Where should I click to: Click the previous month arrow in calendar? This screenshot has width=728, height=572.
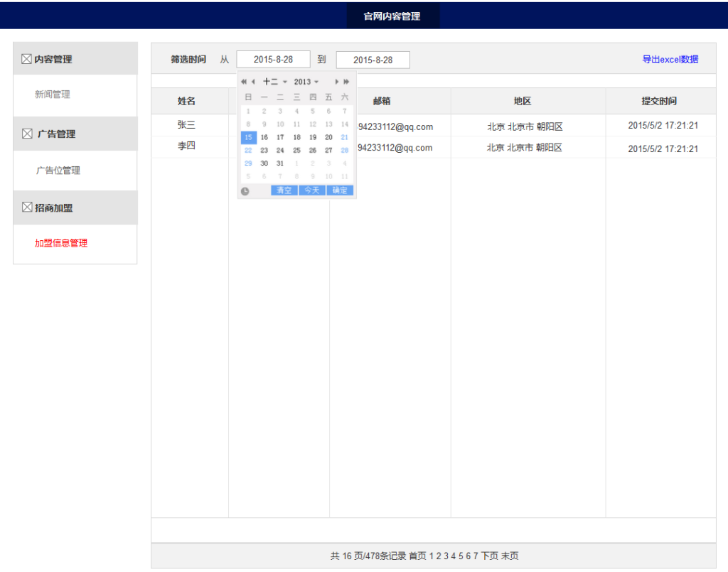(x=253, y=82)
